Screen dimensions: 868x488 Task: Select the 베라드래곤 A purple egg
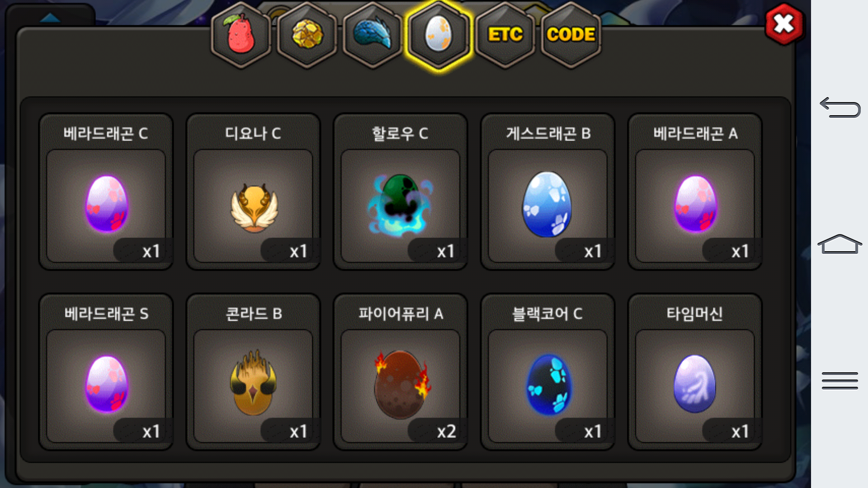tap(695, 192)
